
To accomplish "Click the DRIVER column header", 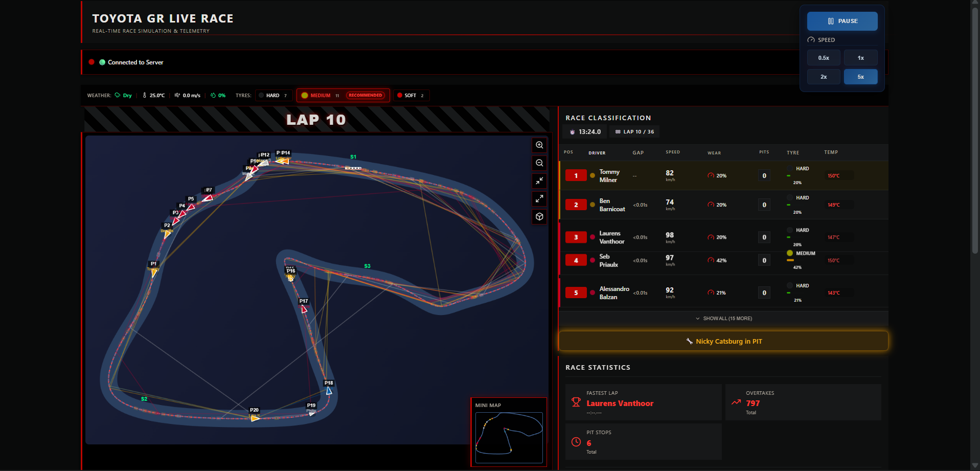I will [x=597, y=153].
